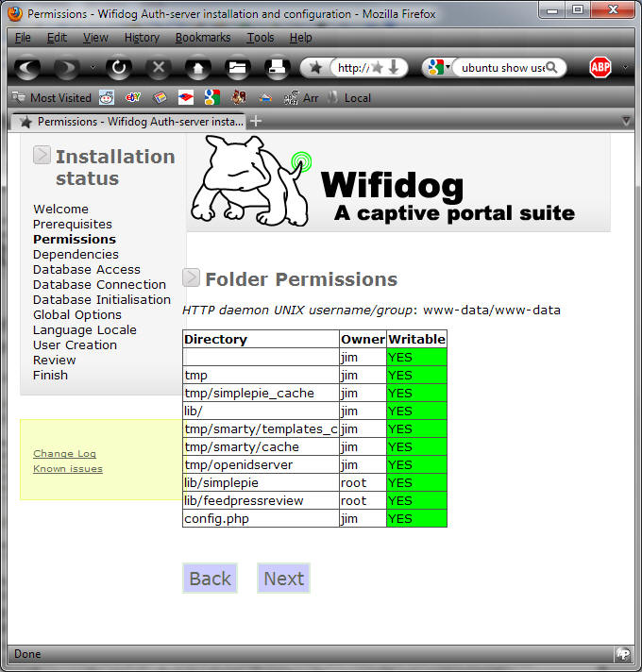This screenshot has height=672, width=642.
Task: Click the open-folder toolbar icon
Action: (x=237, y=68)
